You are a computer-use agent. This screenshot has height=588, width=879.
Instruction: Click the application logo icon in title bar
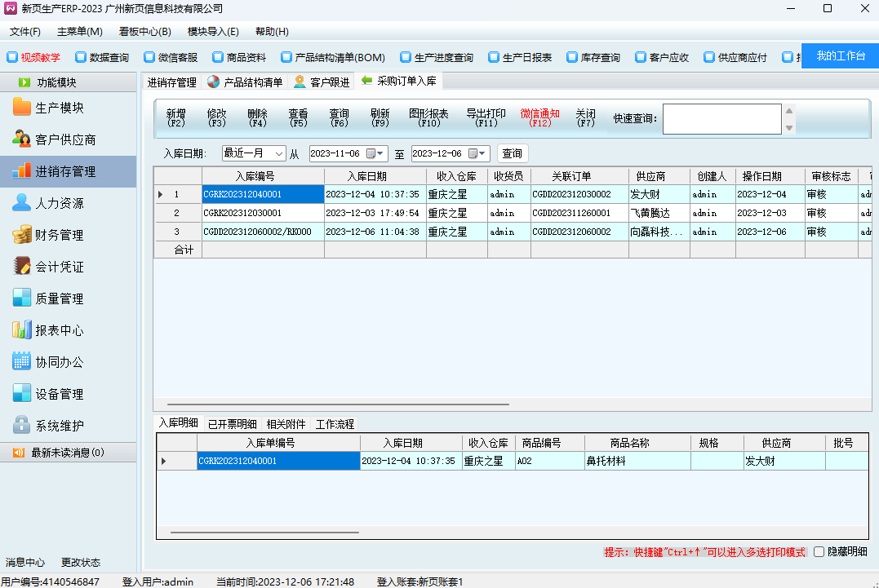pyautogui.click(x=10, y=8)
